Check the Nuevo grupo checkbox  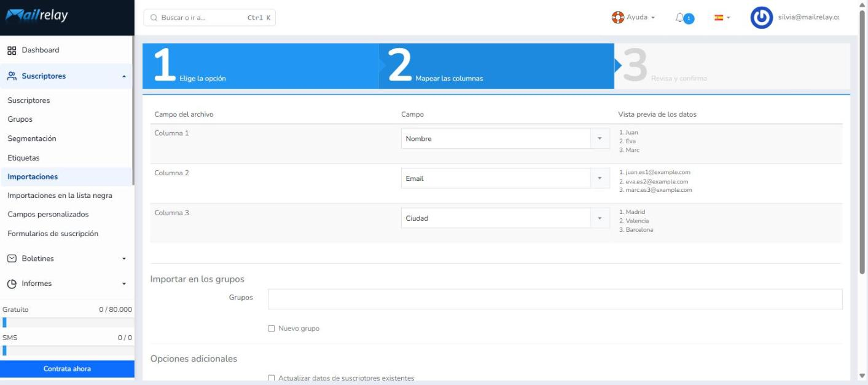point(272,328)
